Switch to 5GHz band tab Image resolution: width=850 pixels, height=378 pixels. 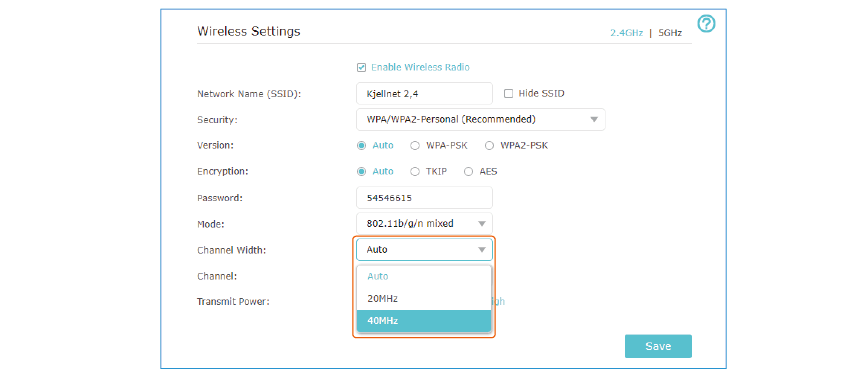(x=670, y=33)
